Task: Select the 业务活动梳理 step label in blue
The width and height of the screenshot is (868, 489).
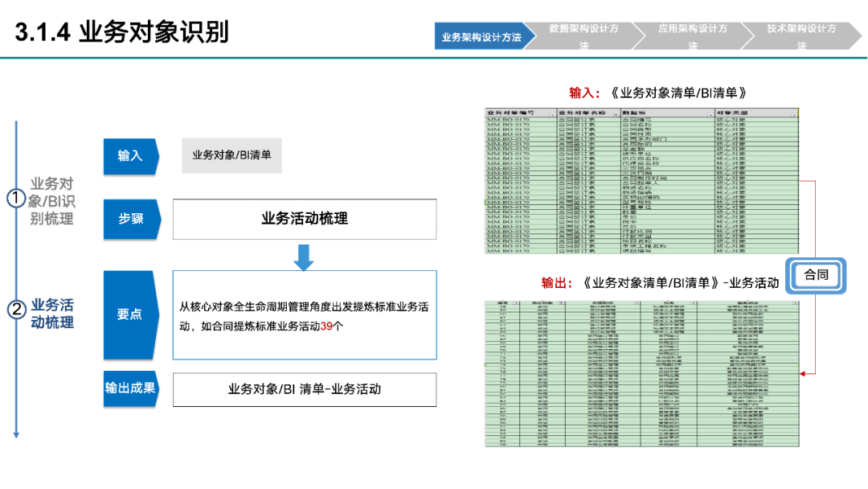Action: (x=52, y=314)
